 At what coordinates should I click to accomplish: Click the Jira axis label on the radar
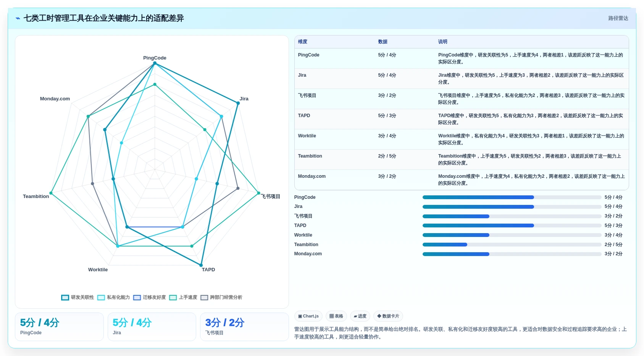pos(244,99)
